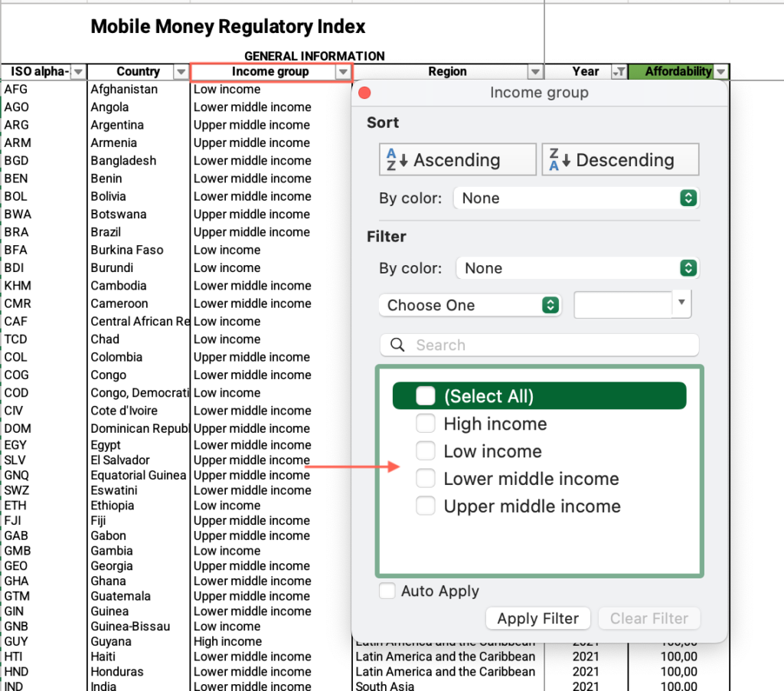Select the Burkina Faso country cell
The height and width of the screenshot is (691, 784).
(x=139, y=250)
